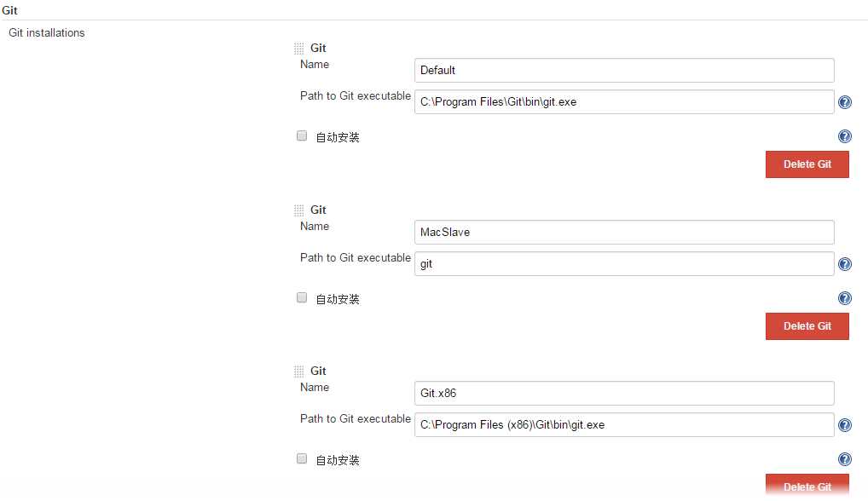Open help for Git.x86 executable path field
The image size is (868, 501).
pyautogui.click(x=845, y=425)
